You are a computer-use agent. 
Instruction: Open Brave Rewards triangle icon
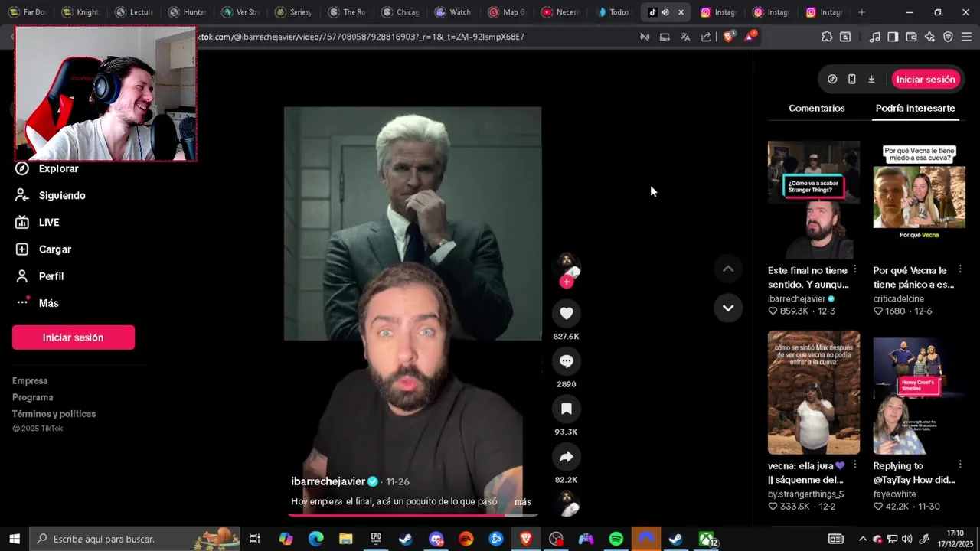(750, 37)
